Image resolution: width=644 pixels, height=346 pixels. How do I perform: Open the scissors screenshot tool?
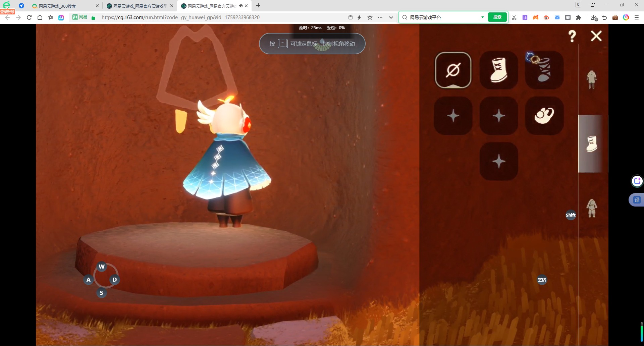[x=514, y=17]
